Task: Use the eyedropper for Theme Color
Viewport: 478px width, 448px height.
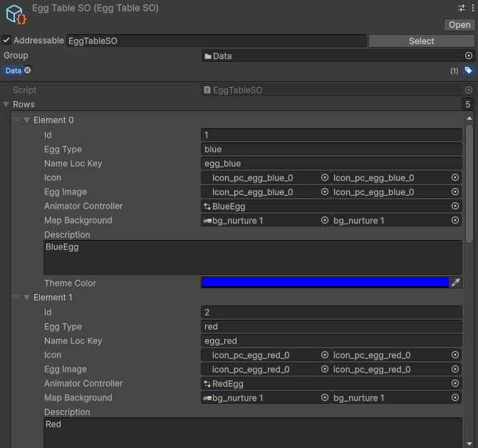Action: tap(455, 283)
